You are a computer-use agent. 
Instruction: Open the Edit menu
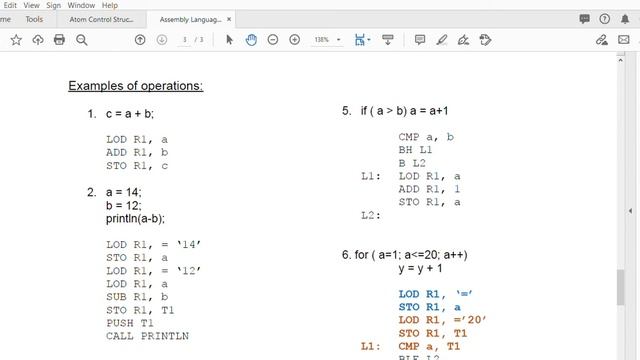click(10, 5)
